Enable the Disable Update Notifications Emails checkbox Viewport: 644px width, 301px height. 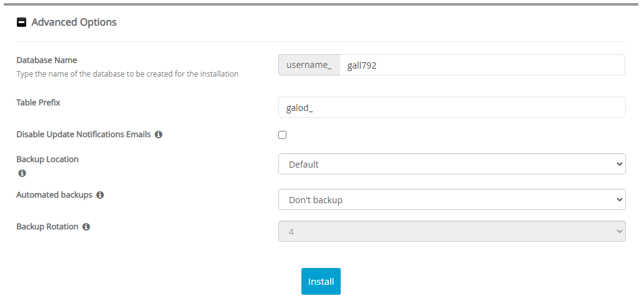[283, 135]
